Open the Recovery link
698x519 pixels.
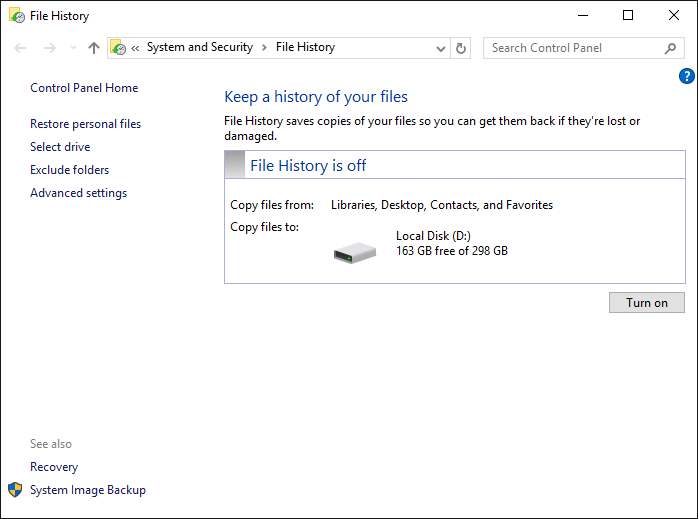54,467
